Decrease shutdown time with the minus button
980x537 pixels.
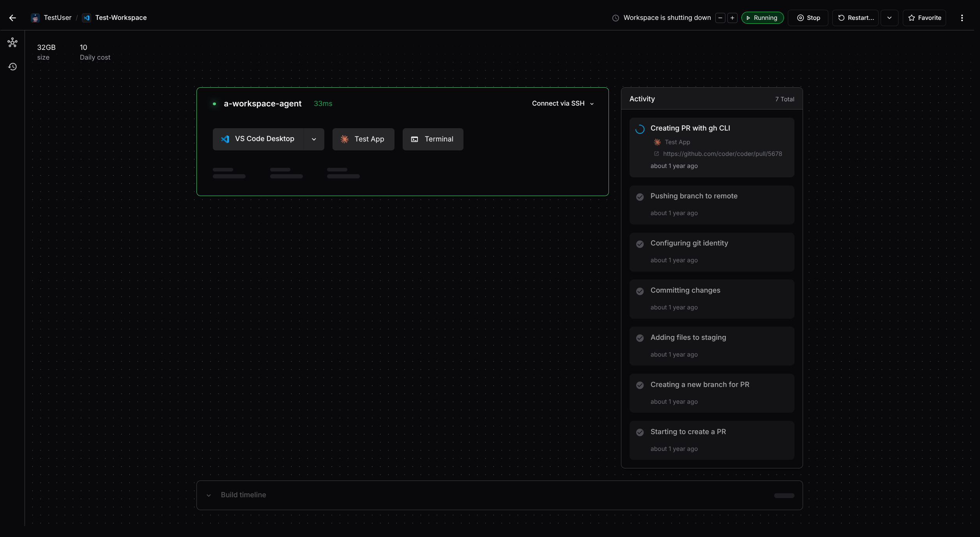(x=720, y=18)
